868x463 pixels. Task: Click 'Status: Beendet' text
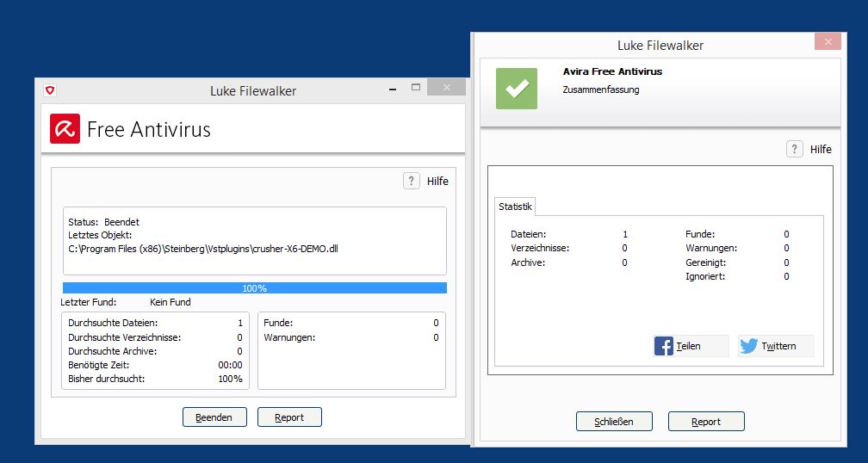[103, 222]
